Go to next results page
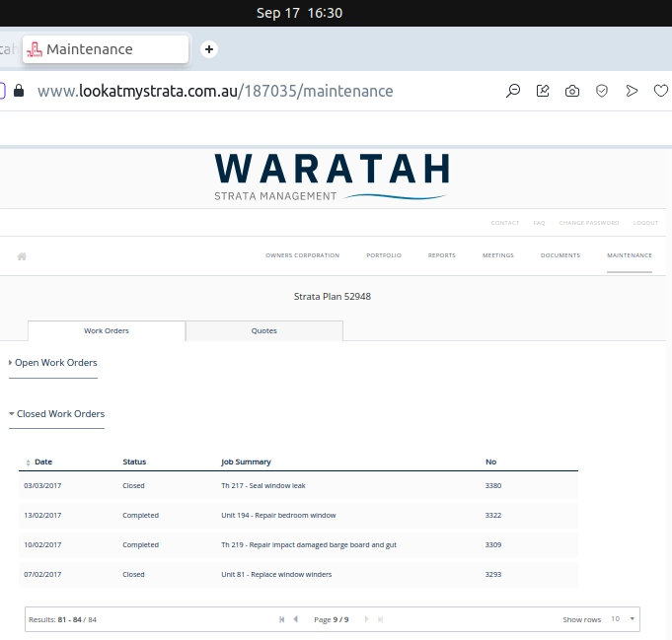672x640 pixels. pos(366,619)
